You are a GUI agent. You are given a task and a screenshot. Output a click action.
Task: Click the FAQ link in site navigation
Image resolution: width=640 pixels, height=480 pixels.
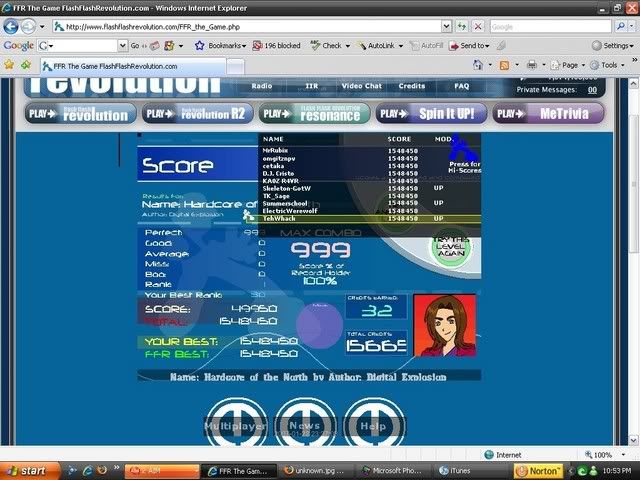click(x=462, y=86)
